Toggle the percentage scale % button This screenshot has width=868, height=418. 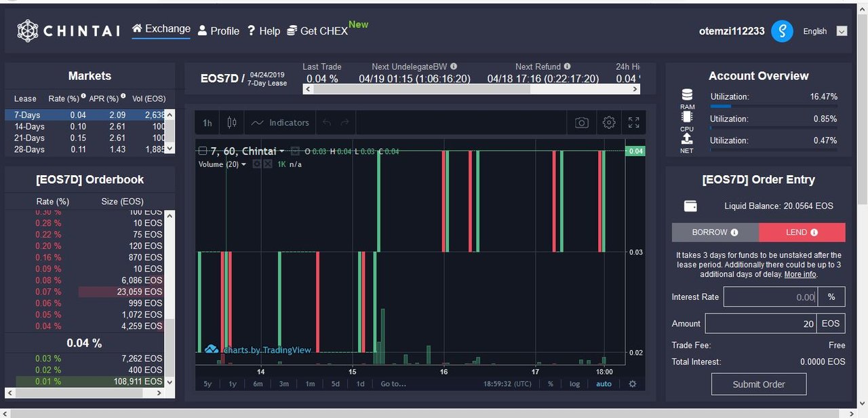coord(551,384)
